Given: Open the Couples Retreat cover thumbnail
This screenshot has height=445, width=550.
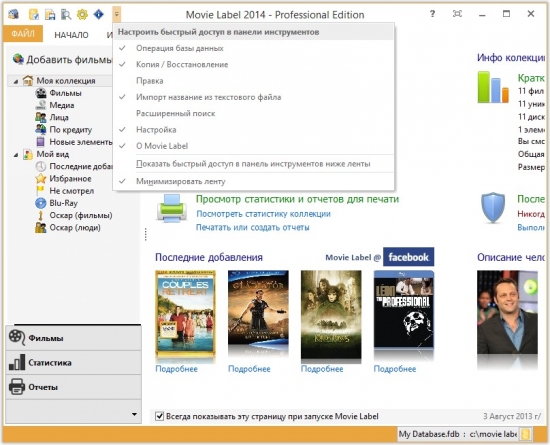Looking at the screenshot, I should [x=185, y=313].
